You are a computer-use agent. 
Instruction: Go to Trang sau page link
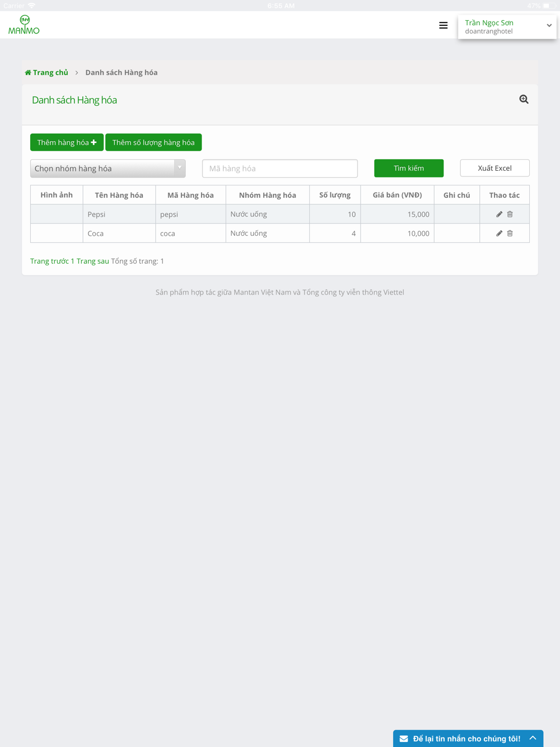pyautogui.click(x=92, y=261)
